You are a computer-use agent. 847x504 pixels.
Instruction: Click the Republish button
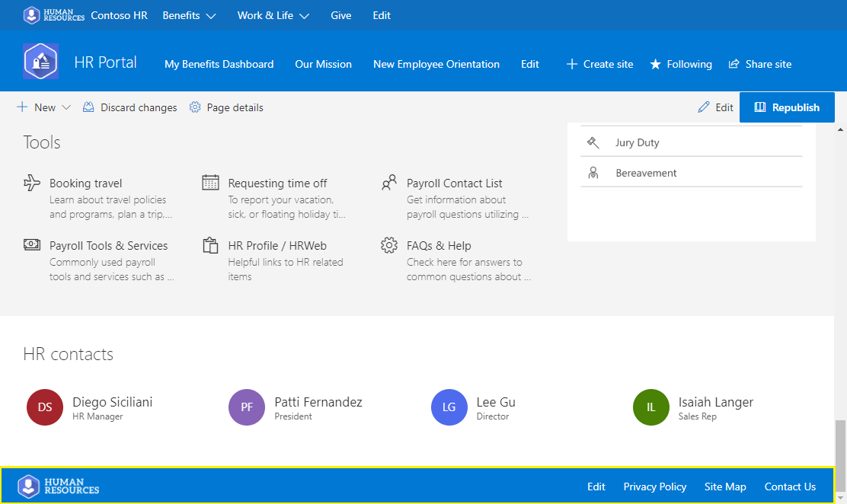787,107
